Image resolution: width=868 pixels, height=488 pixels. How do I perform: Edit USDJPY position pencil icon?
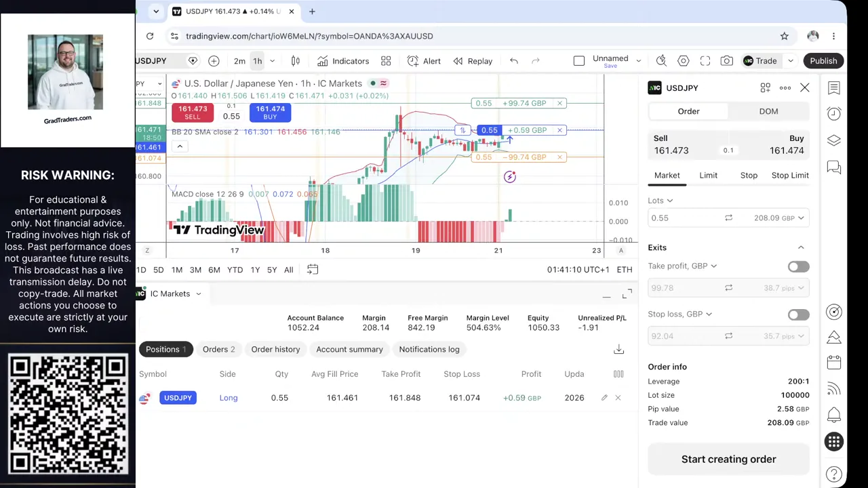pos(604,398)
